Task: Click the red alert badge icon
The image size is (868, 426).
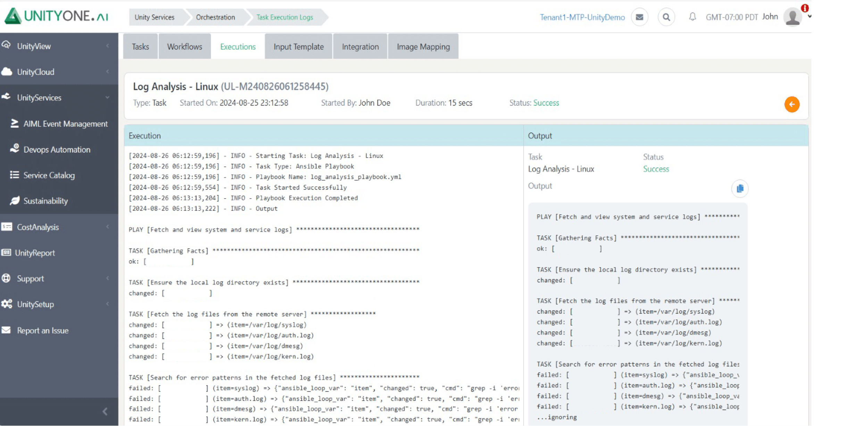Action: pyautogui.click(x=805, y=8)
